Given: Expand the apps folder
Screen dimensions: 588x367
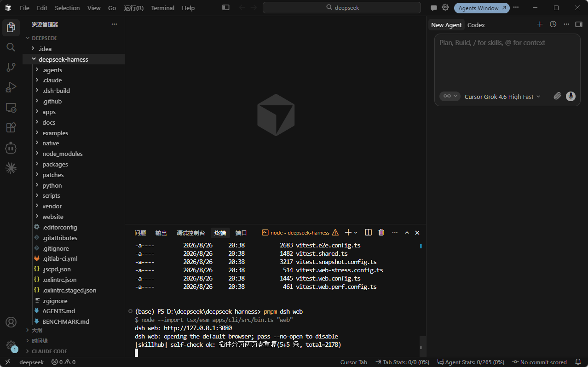Looking at the screenshot, I should click(74, 112).
